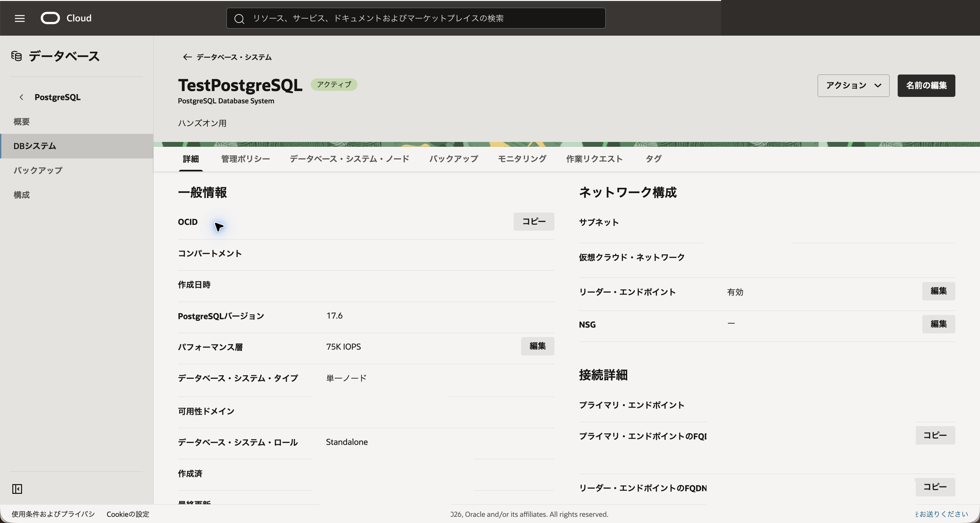
Task: Open the タグ tab
Action: [654, 159]
